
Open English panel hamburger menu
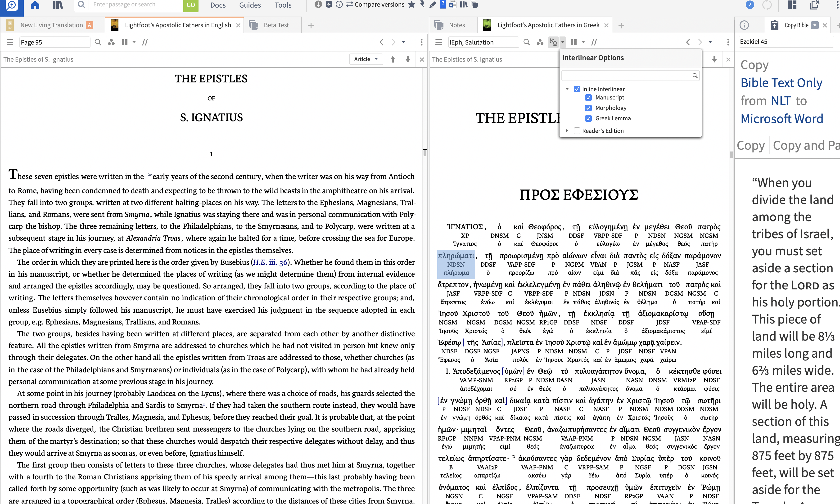click(10, 42)
